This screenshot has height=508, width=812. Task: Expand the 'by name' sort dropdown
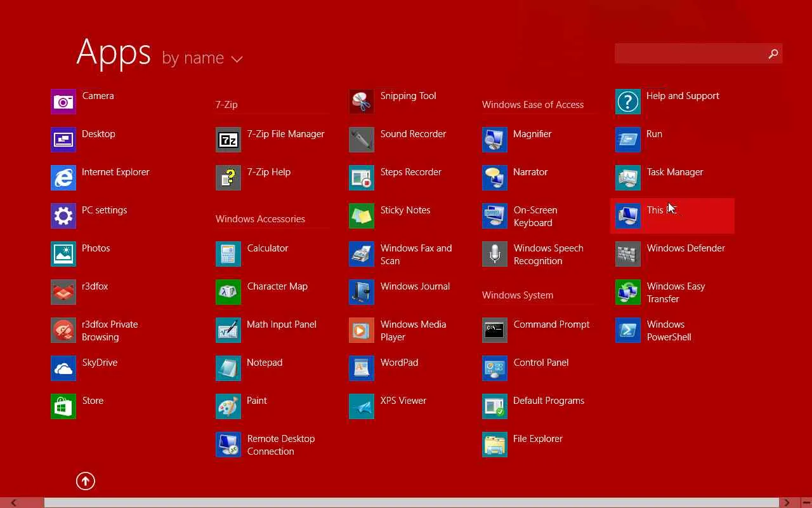[x=202, y=58]
